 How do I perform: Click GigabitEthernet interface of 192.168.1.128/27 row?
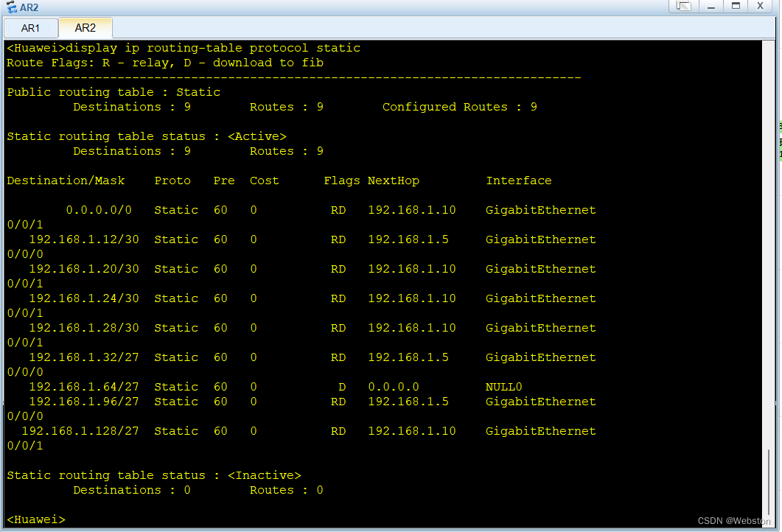coord(540,431)
